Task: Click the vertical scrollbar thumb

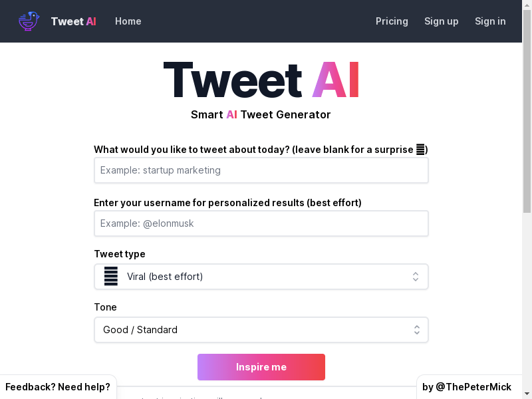Action: [x=527, y=112]
